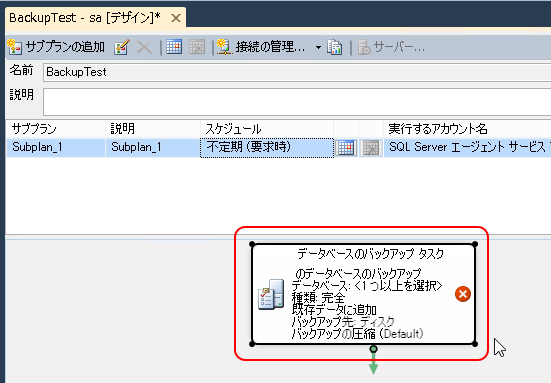Image resolution: width=551 pixels, height=383 pixels.
Task: Click データベース: <1 つ以上を選択> text in task
Action: [x=367, y=286]
